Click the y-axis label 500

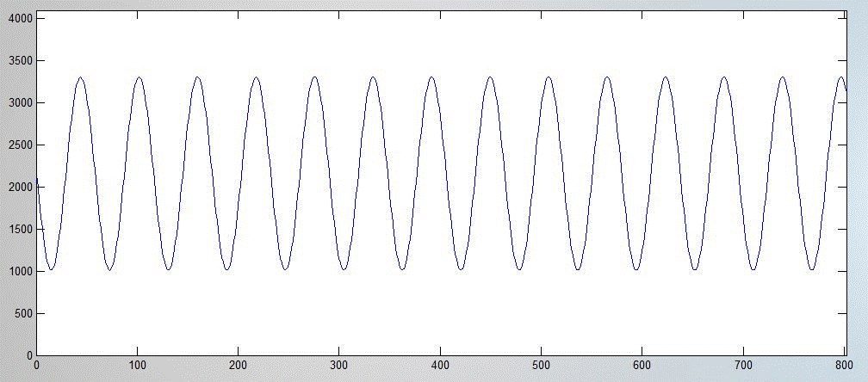pos(23,314)
